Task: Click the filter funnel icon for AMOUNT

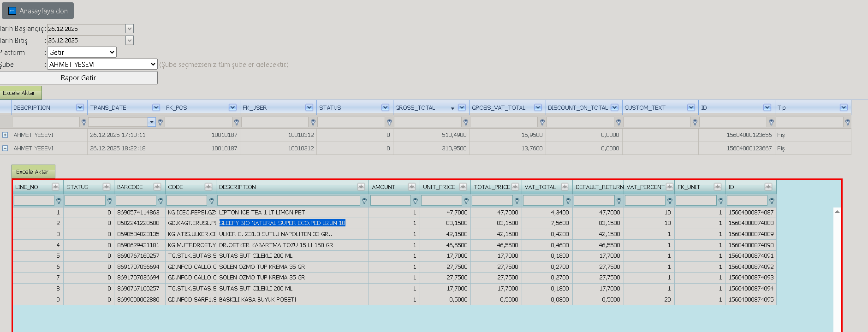Action: [415, 201]
